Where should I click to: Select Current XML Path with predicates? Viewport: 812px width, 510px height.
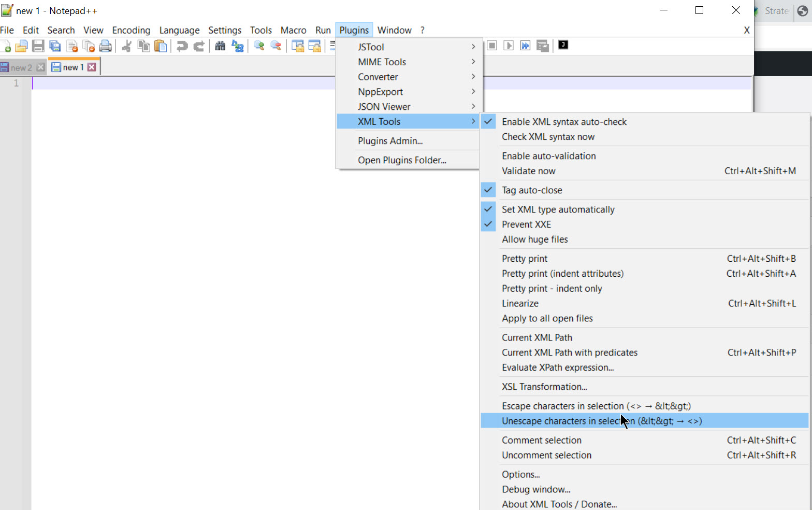coord(645,353)
